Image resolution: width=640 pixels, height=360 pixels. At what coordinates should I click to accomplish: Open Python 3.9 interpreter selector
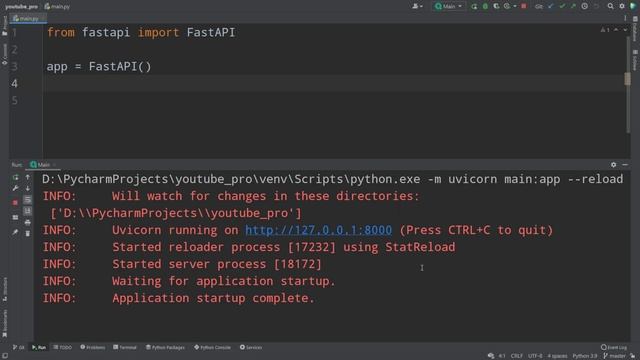tap(584, 356)
